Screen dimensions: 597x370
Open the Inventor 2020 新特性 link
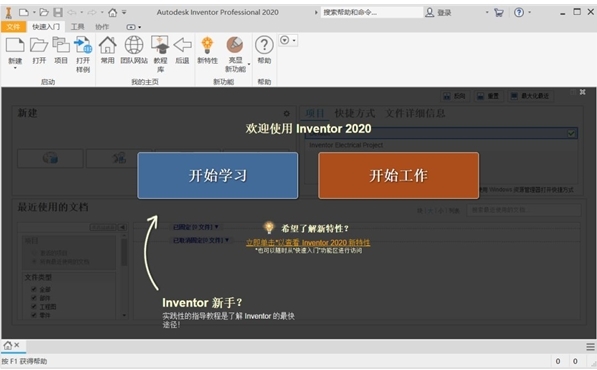point(308,242)
